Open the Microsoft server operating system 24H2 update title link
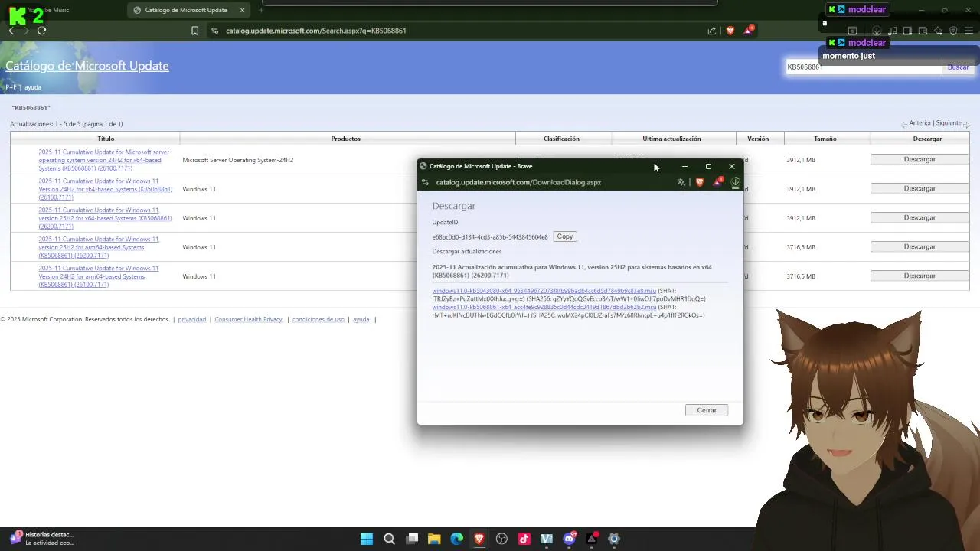 [x=103, y=160]
